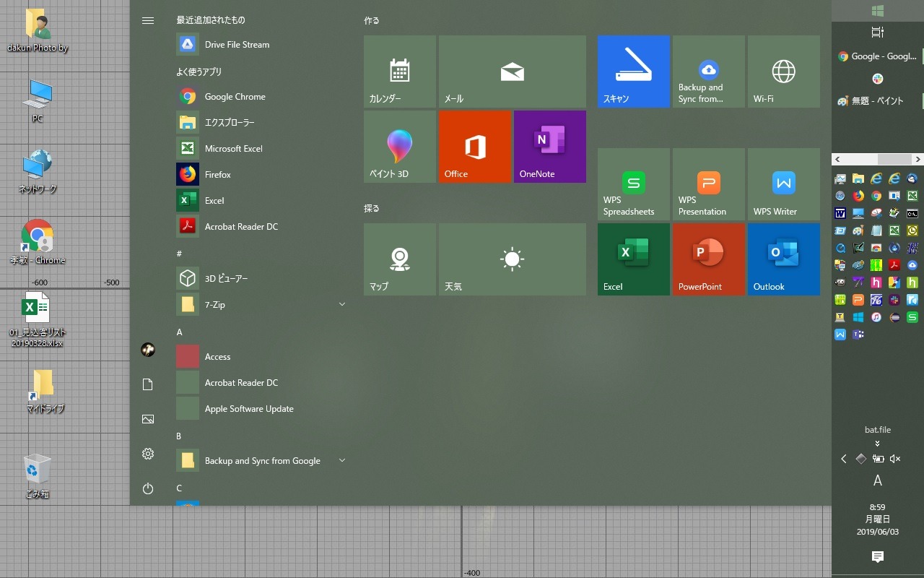Screen dimensions: 924x578
Task: Expand the bat.file toolbar double chevron
Action: [878, 444]
